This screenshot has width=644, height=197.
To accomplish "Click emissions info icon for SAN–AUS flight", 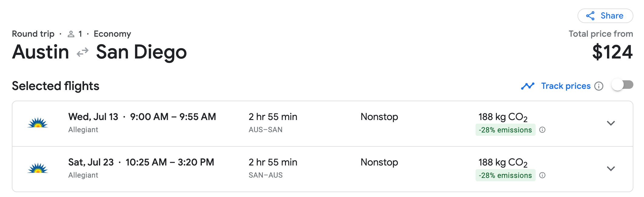I will pyautogui.click(x=542, y=175).
